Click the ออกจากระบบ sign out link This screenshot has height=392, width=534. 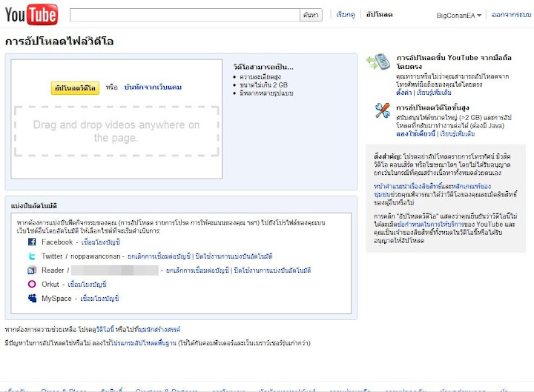pyautogui.click(x=511, y=15)
